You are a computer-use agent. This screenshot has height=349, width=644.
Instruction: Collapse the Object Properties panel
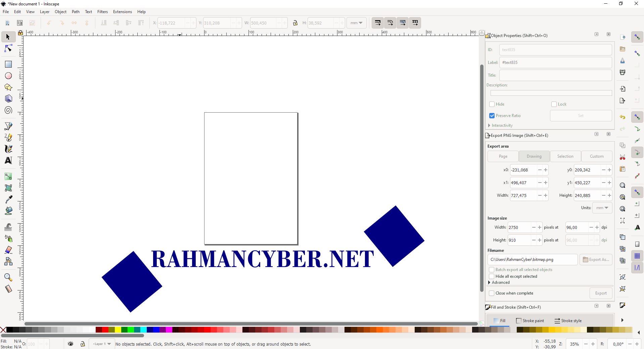(x=596, y=34)
